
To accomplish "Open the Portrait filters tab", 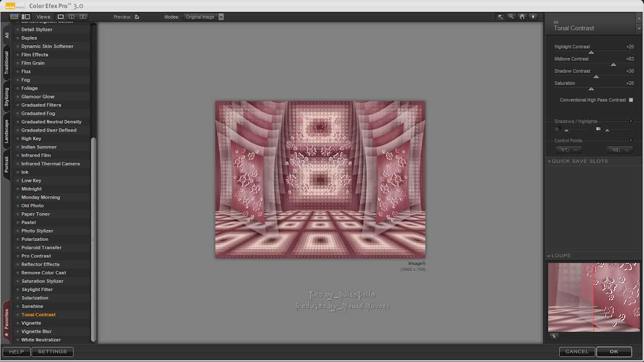I will click(6, 165).
